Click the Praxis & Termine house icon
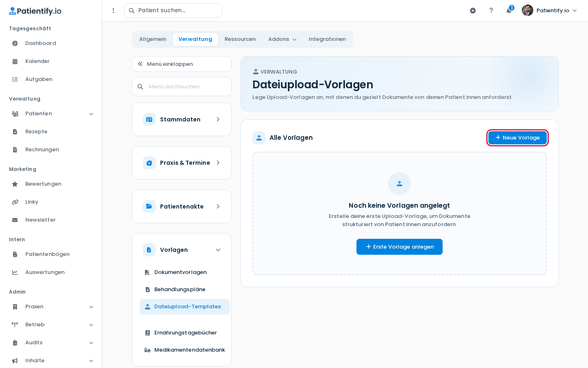This screenshot has height=368, width=588. [x=149, y=163]
